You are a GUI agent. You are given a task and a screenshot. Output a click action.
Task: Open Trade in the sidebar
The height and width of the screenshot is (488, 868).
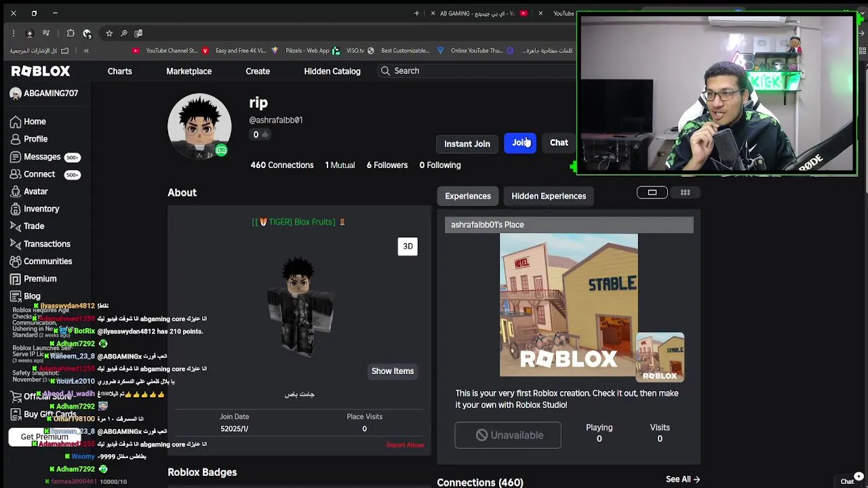point(27,226)
